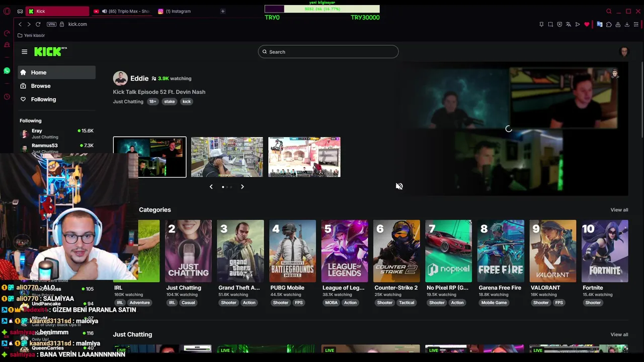Select Home in Kick sidebar
This screenshot has width=644, height=362.
coord(56,72)
